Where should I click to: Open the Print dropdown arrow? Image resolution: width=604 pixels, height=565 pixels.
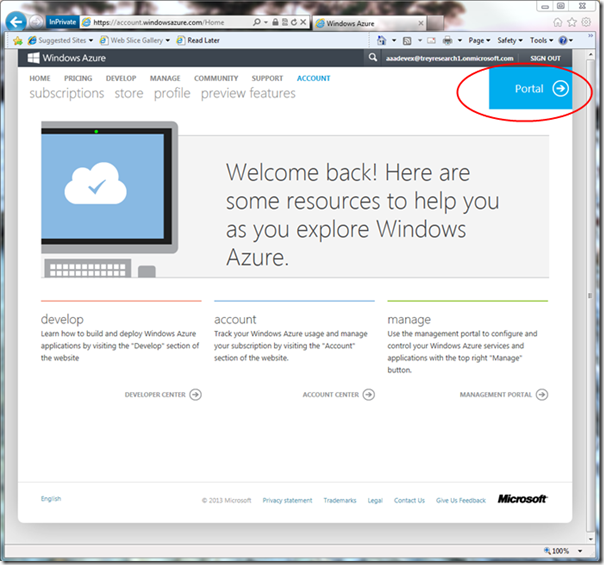(x=460, y=40)
